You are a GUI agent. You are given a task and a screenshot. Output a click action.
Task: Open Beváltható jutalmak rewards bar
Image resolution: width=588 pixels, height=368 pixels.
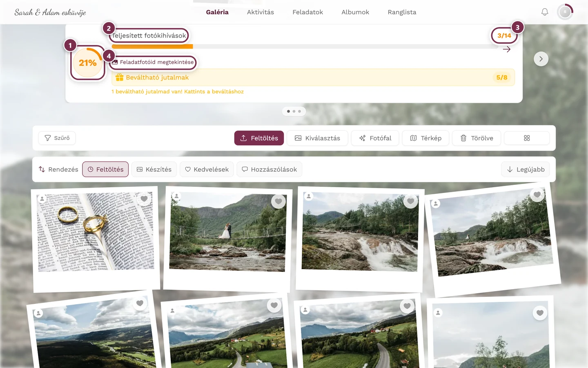pyautogui.click(x=313, y=77)
